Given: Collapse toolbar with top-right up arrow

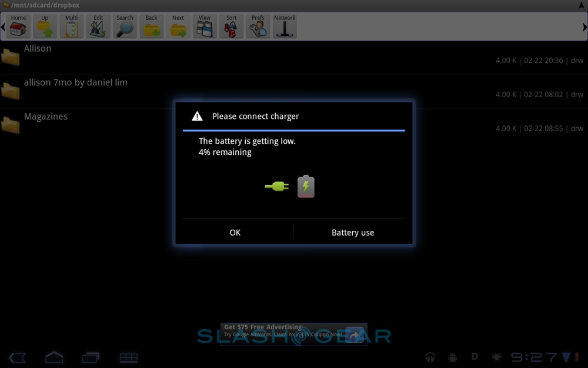Looking at the screenshot, I should (582, 5).
